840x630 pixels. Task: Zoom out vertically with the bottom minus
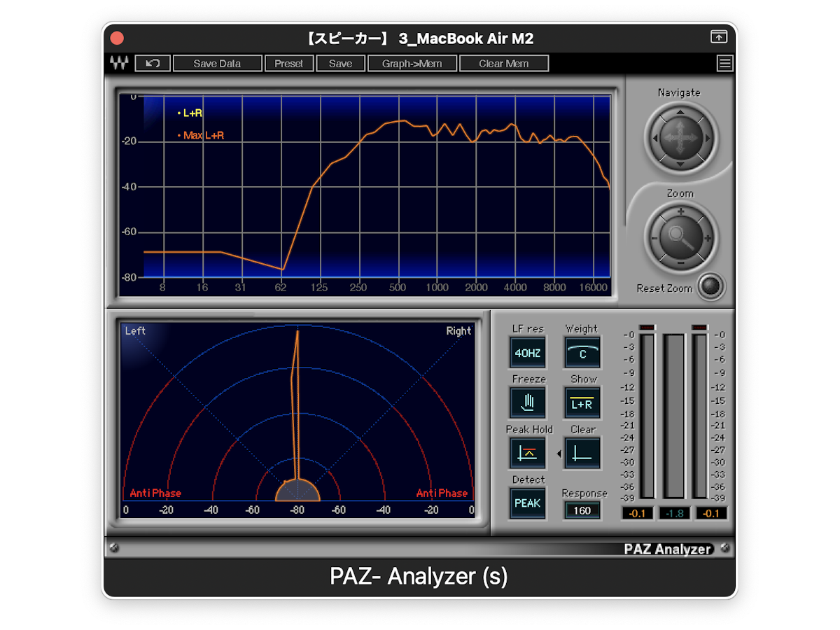680,263
